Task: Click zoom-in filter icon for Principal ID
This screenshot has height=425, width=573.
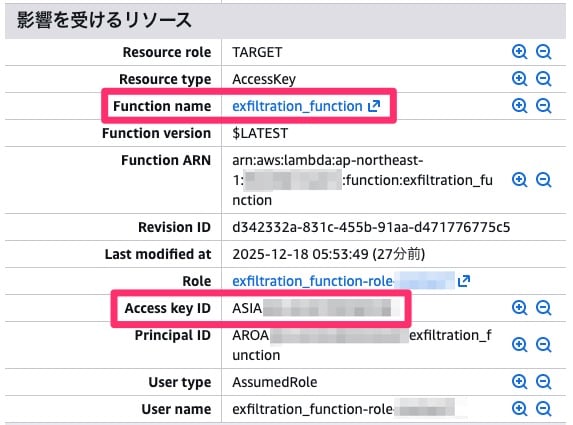Action: (x=519, y=345)
